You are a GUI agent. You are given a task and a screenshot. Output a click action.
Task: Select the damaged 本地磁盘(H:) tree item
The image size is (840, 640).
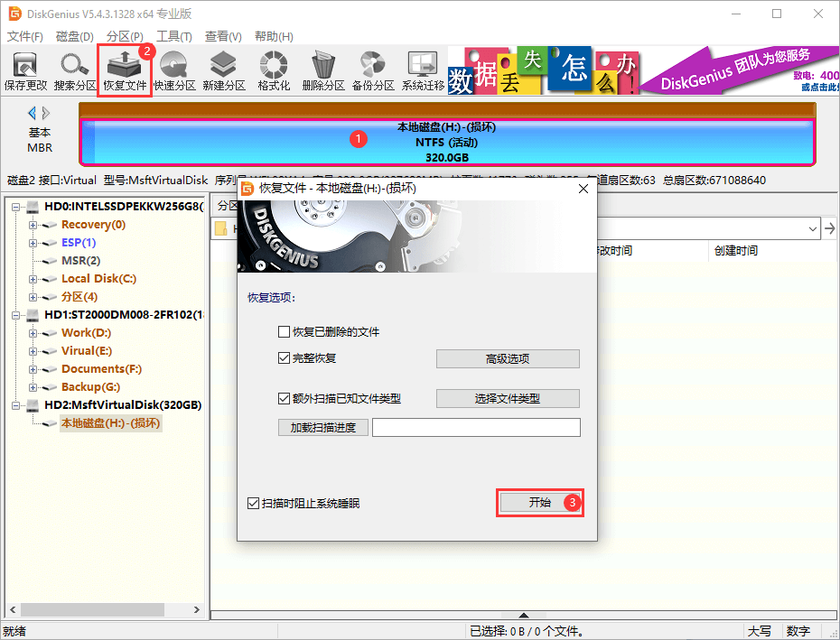tap(110, 423)
